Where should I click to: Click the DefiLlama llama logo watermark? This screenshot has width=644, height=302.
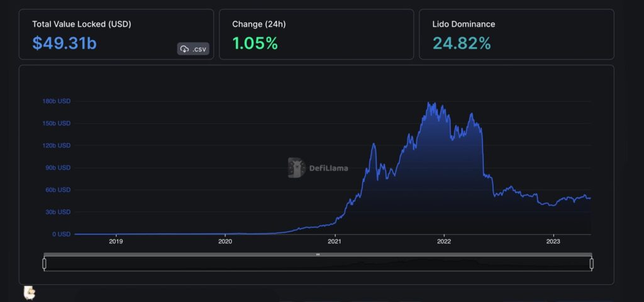click(297, 167)
